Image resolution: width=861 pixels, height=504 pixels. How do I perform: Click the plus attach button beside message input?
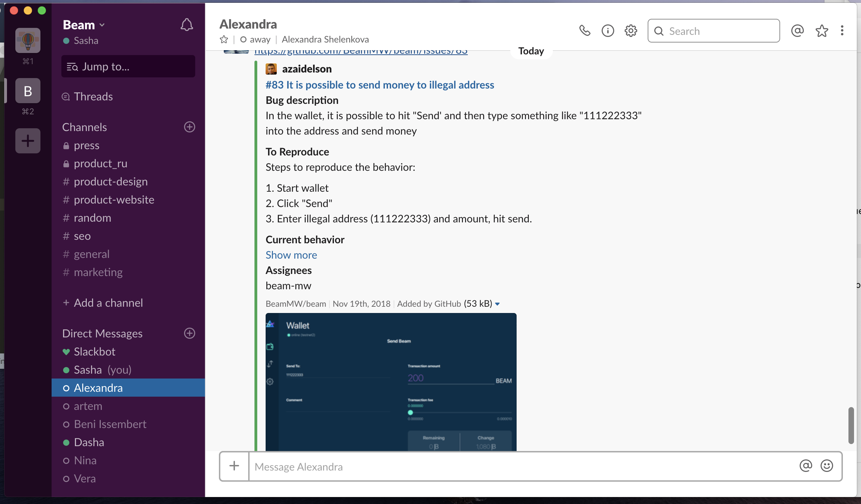234,466
